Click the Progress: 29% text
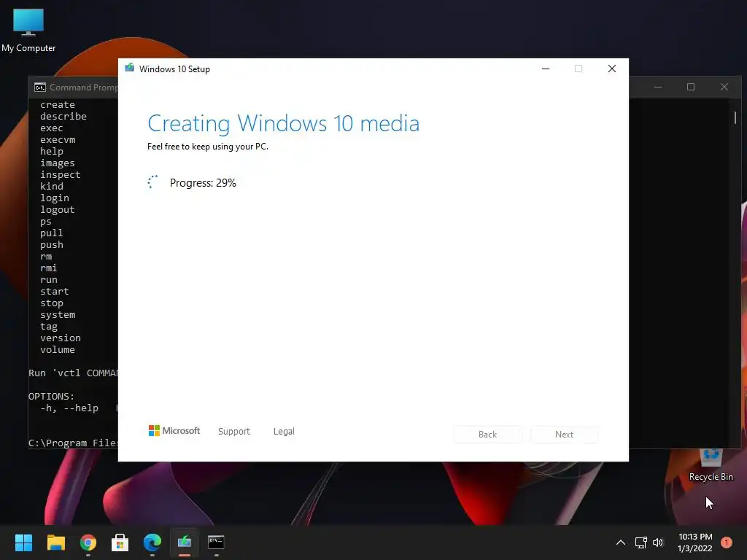This screenshot has height=560, width=747. (203, 183)
